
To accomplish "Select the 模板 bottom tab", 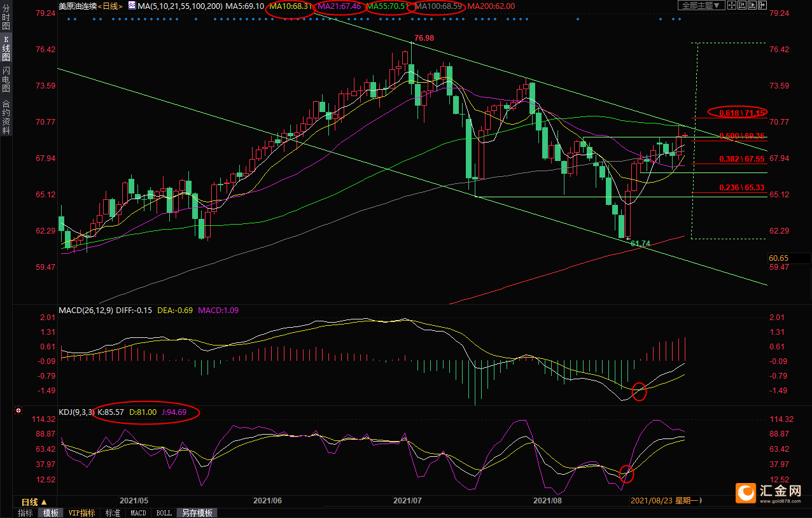I will point(50,513).
